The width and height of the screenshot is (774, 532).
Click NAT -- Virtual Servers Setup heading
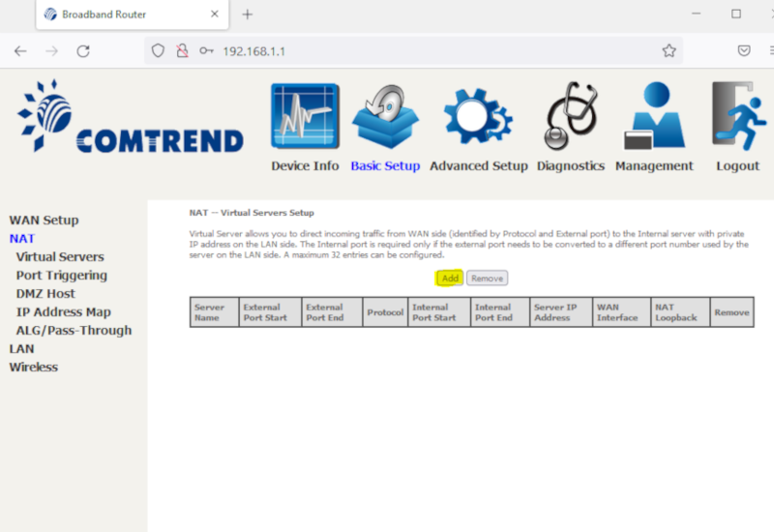[252, 213]
